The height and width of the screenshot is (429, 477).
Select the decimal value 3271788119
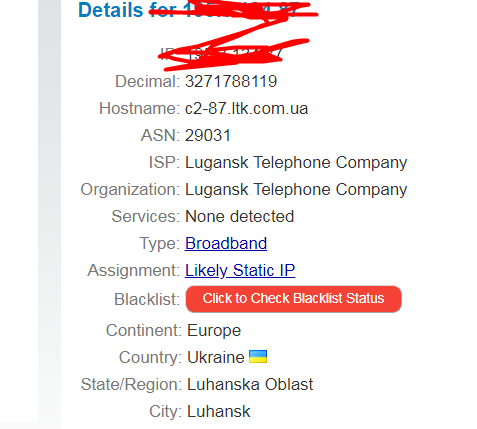[231, 81]
